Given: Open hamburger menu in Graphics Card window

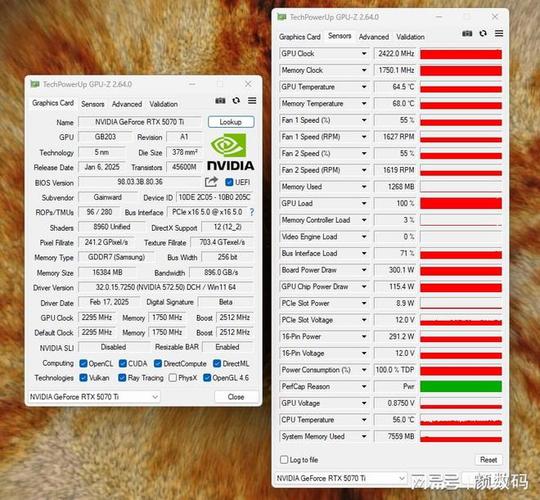Looking at the screenshot, I should [x=252, y=100].
